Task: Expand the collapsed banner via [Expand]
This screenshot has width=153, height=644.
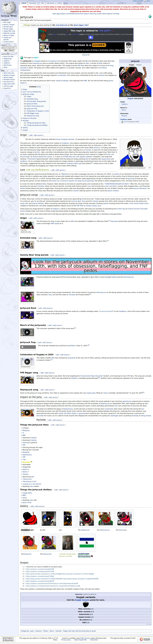Action: coord(86,55)
